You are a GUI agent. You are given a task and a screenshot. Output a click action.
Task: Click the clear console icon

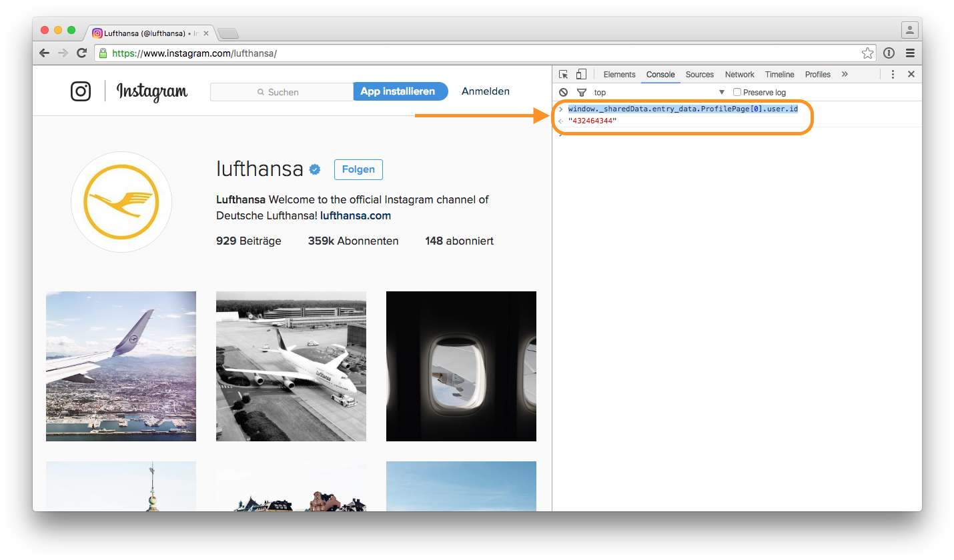[564, 92]
